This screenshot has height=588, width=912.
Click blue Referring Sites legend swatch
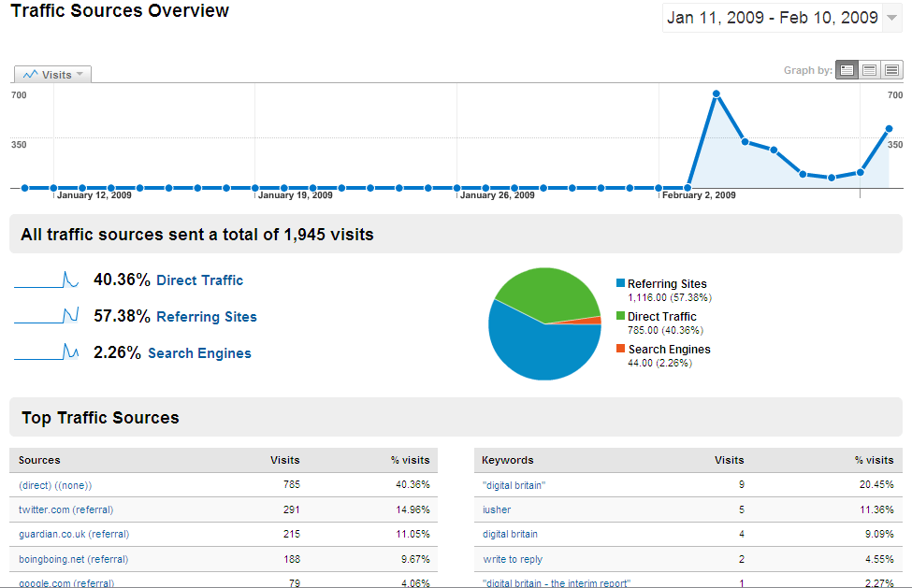point(620,283)
